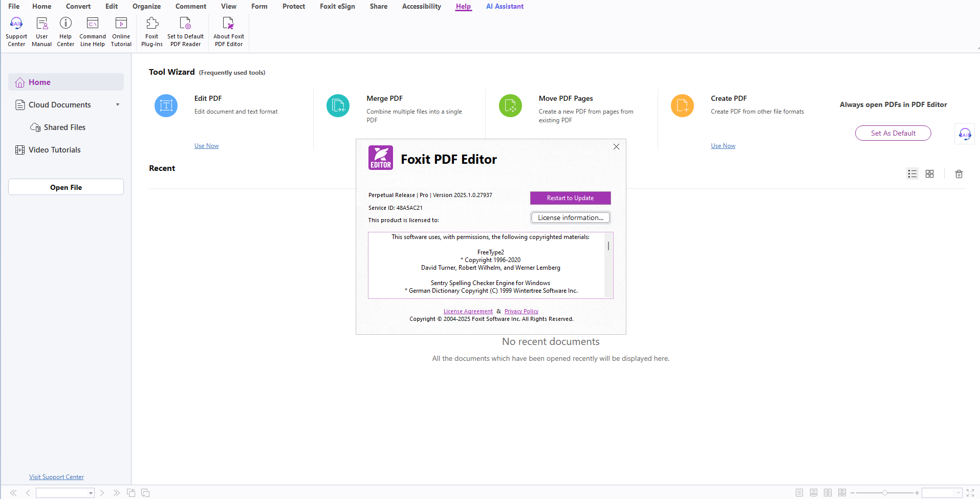Adjust the zoom slider handle

click(884, 493)
